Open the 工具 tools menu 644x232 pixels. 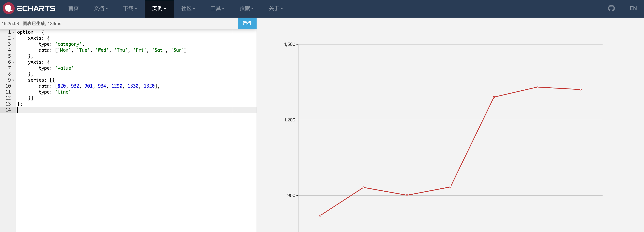point(217,8)
